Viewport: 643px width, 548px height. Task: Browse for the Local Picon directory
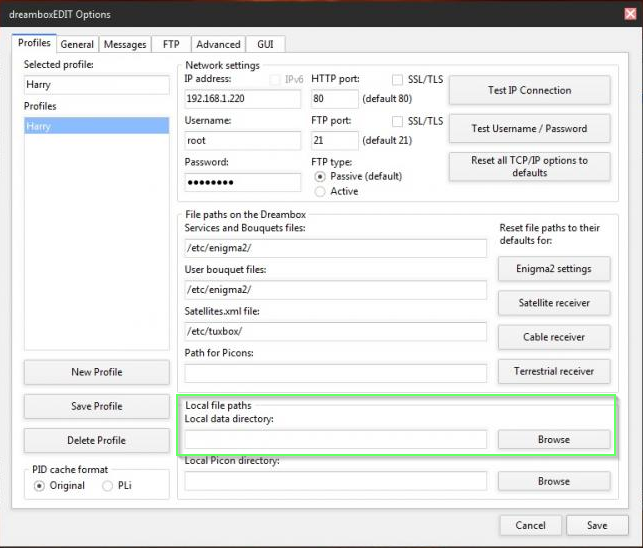pyautogui.click(x=554, y=481)
